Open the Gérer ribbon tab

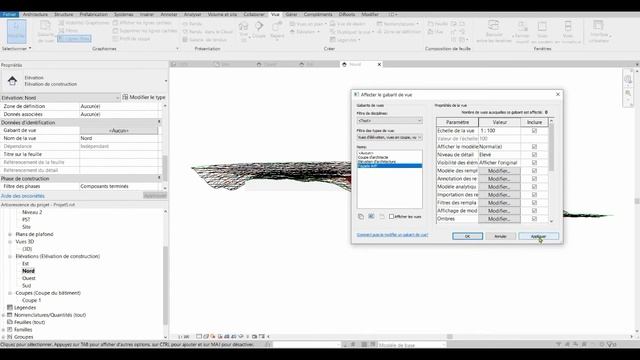click(x=291, y=14)
